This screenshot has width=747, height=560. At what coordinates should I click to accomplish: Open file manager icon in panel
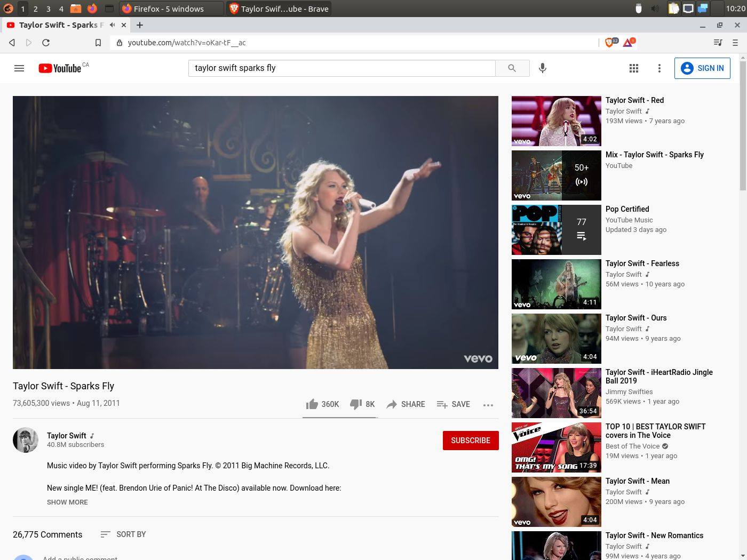click(76, 9)
